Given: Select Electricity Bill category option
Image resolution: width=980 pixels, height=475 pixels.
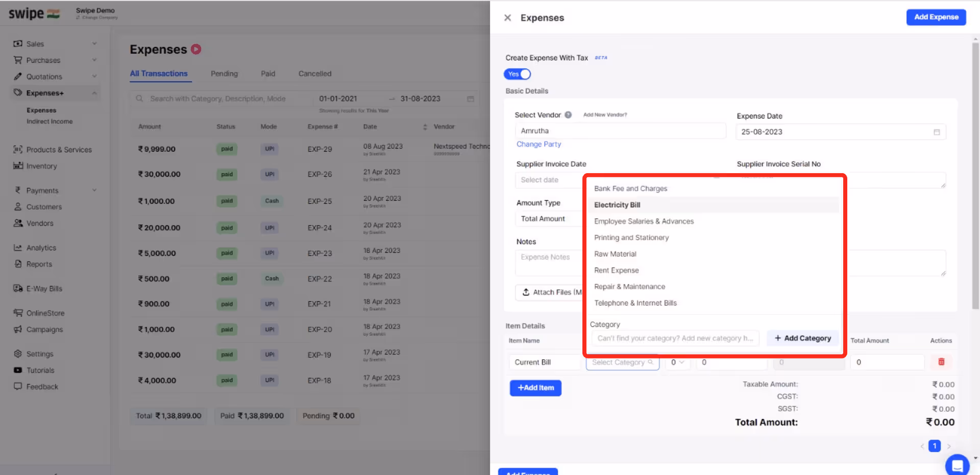Looking at the screenshot, I should click(714, 205).
